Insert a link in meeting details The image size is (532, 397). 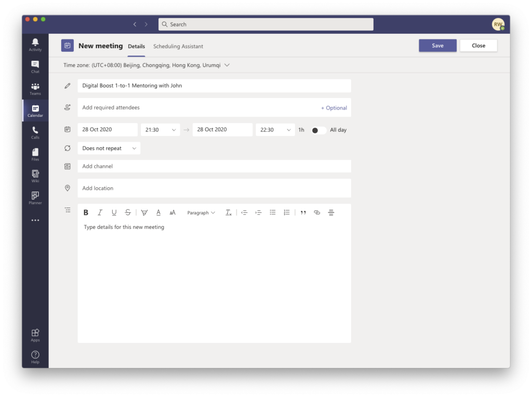317,213
